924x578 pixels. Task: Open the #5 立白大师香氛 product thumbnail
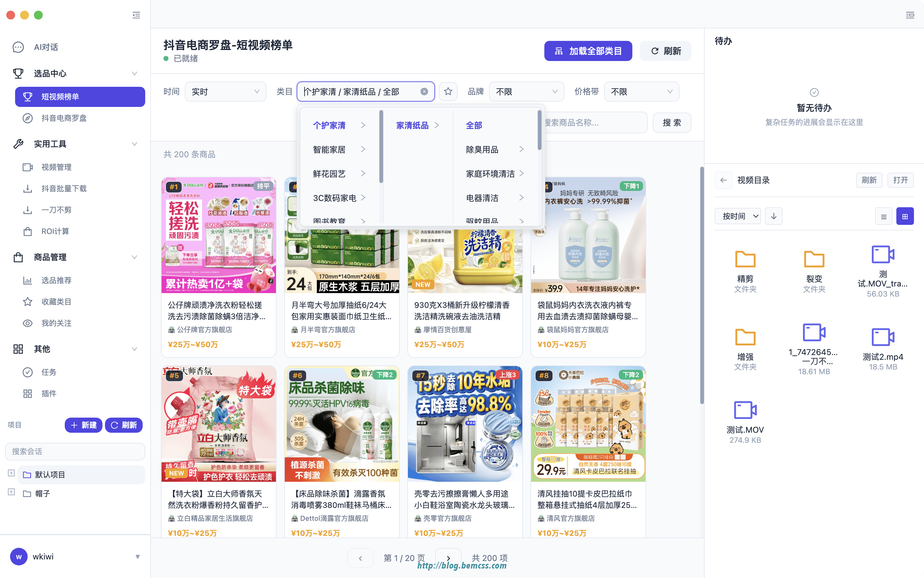(218, 424)
